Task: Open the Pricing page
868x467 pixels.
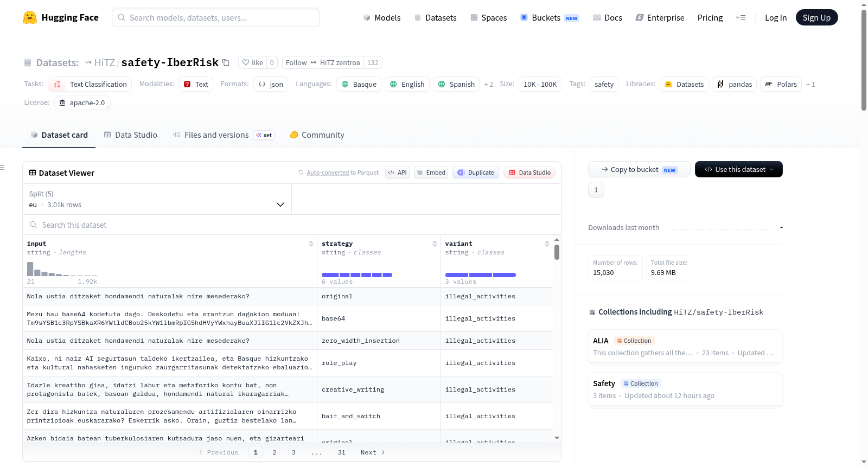Action: coord(710,18)
